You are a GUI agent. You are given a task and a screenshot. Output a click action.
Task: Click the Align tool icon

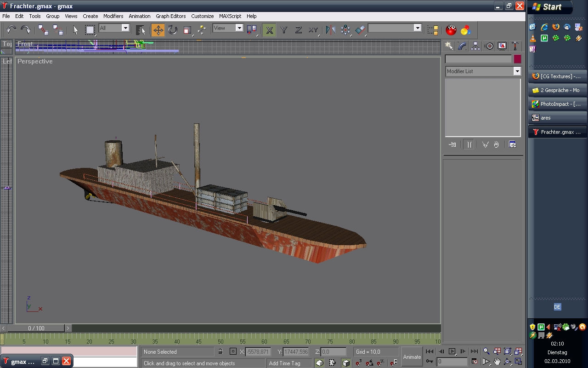tap(360, 30)
